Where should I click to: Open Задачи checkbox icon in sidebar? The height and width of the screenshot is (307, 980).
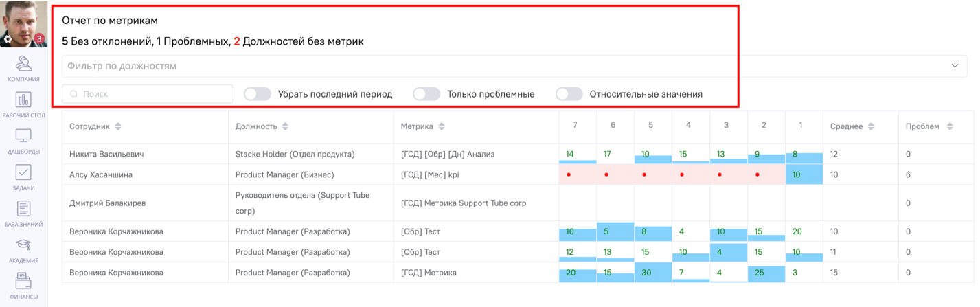pos(23,173)
